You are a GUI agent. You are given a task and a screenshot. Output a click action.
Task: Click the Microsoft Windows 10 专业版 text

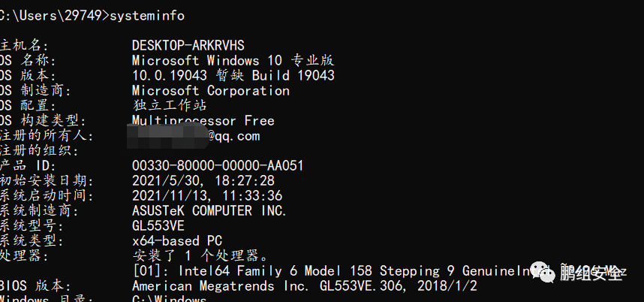click(233, 60)
